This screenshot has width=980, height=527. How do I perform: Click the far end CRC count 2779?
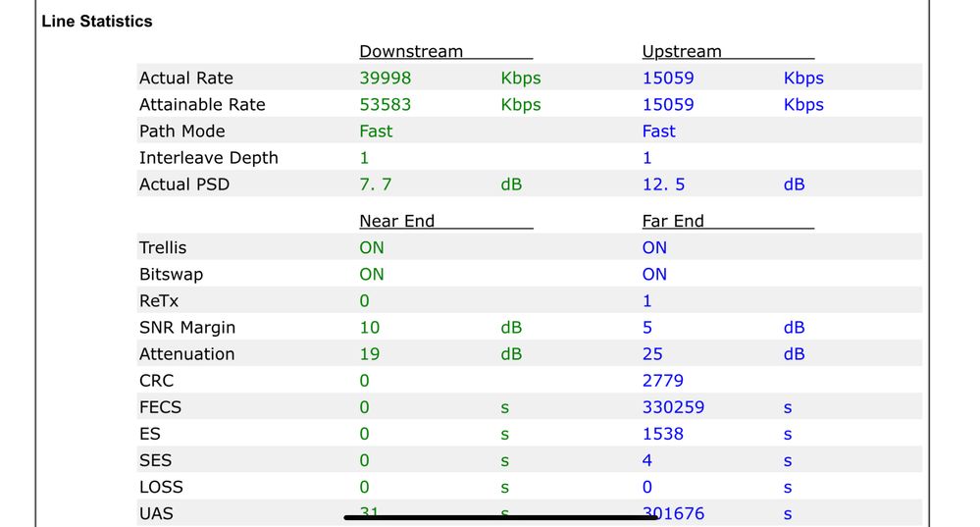[663, 381]
